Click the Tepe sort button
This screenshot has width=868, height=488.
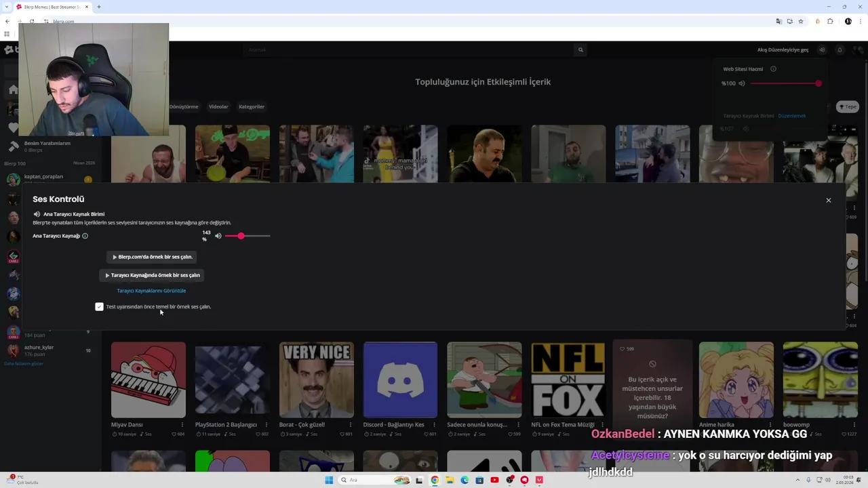coord(848,106)
